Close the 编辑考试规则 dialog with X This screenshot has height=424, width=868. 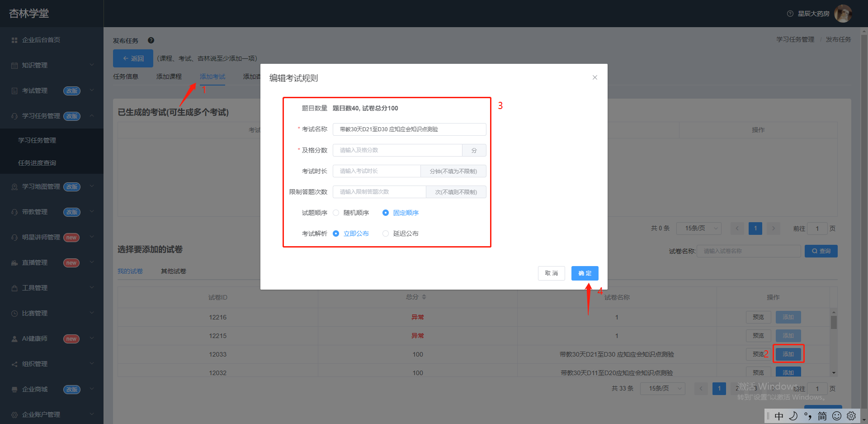click(595, 77)
